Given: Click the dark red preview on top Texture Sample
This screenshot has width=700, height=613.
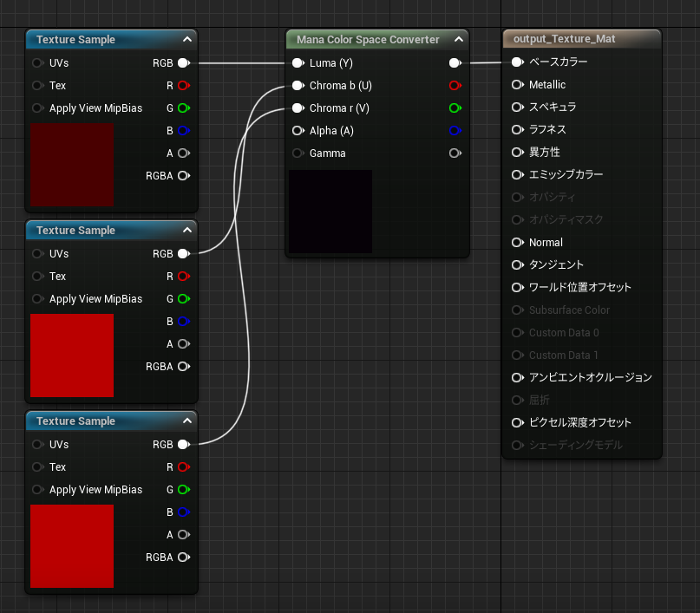Looking at the screenshot, I should coord(72,165).
